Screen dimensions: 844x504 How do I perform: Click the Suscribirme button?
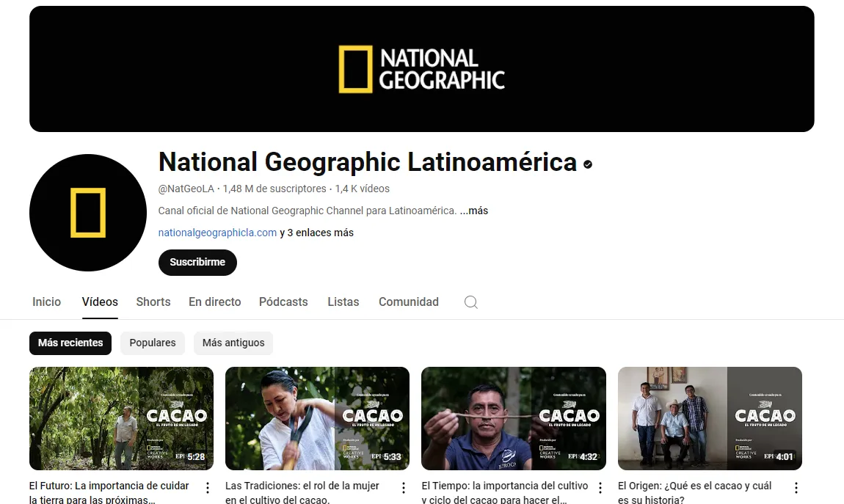point(197,262)
